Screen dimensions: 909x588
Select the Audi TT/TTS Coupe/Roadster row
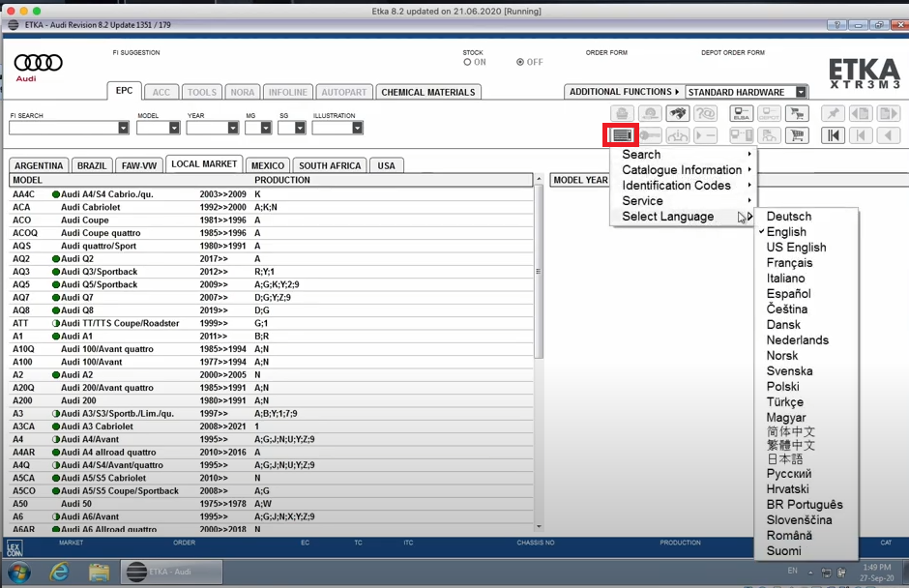pos(272,323)
